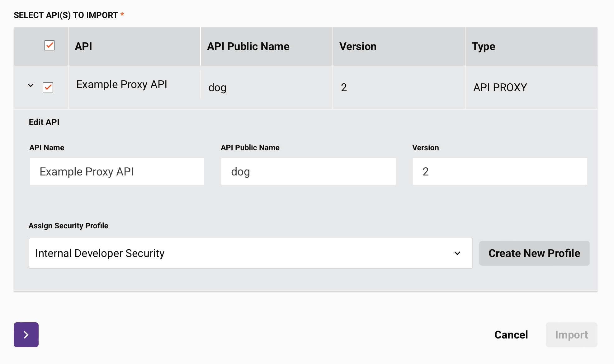The height and width of the screenshot is (364, 614).
Task: Click the dropdown arrow beside Internal Developer Security
Action: point(457,253)
